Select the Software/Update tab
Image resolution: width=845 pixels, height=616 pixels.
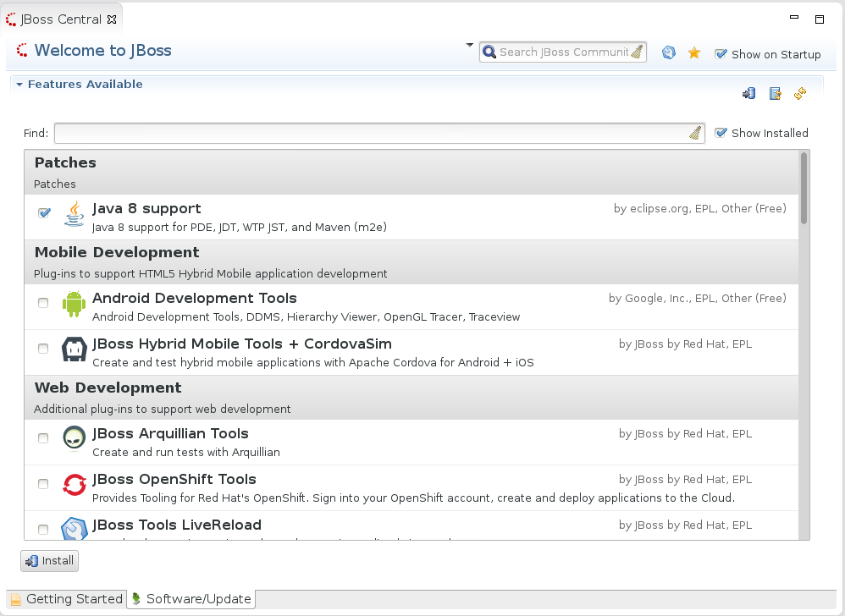(x=191, y=599)
